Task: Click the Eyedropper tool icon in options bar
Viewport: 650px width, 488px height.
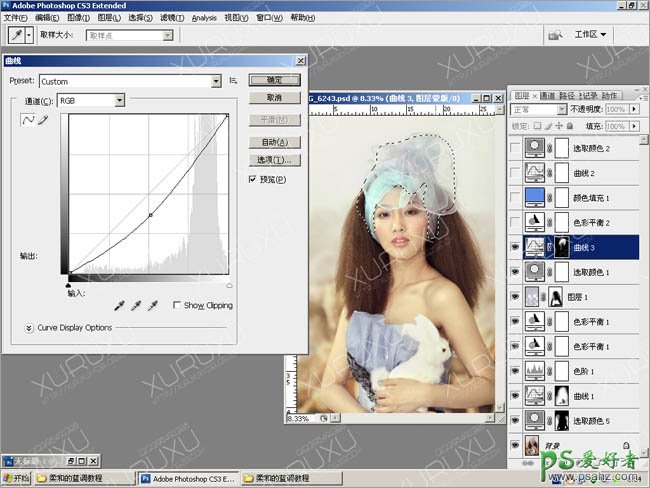Action: click(17, 34)
